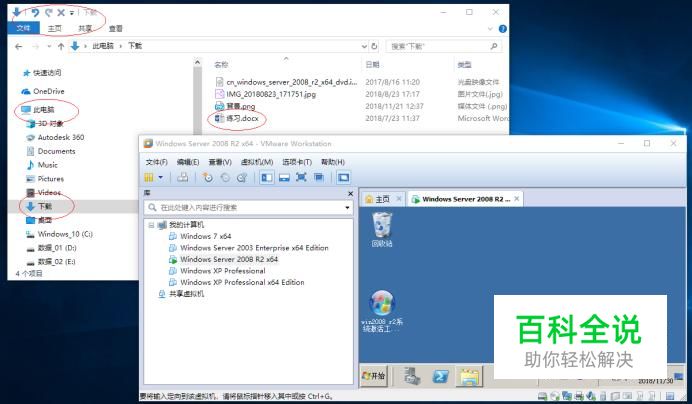The image size is (692, 404).
Task: Switch VMware to Unity mode
Action: click(319, 177)
